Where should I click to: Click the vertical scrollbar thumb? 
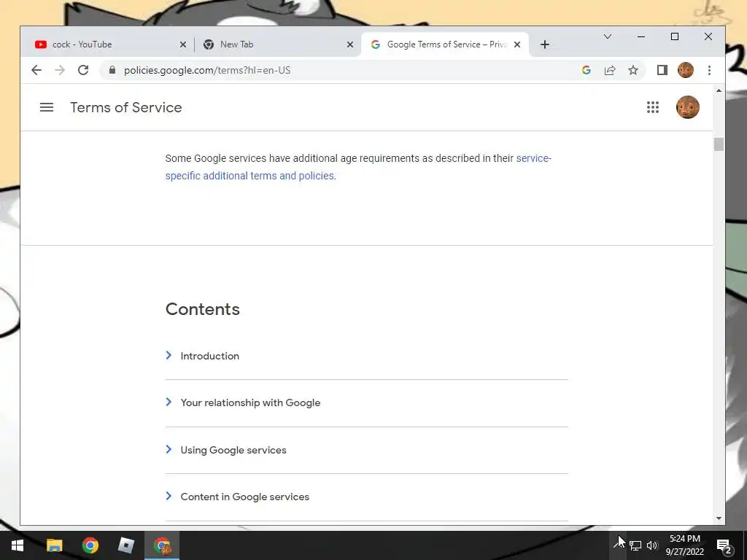719,144
